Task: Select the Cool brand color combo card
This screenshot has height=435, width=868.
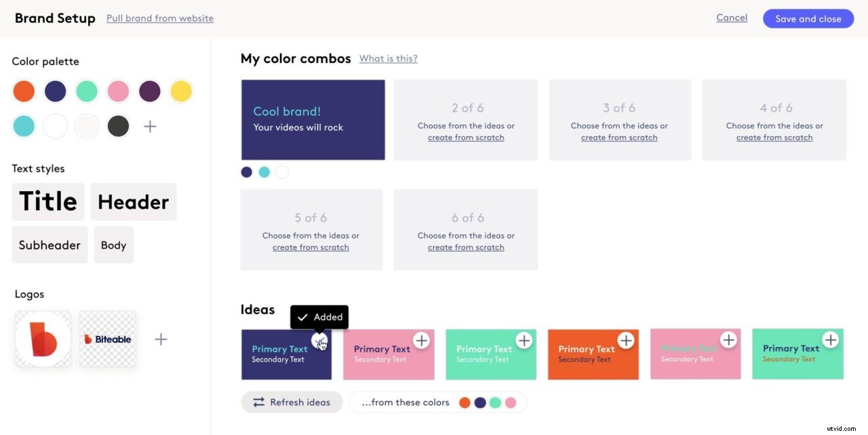Action: point(313,119)
